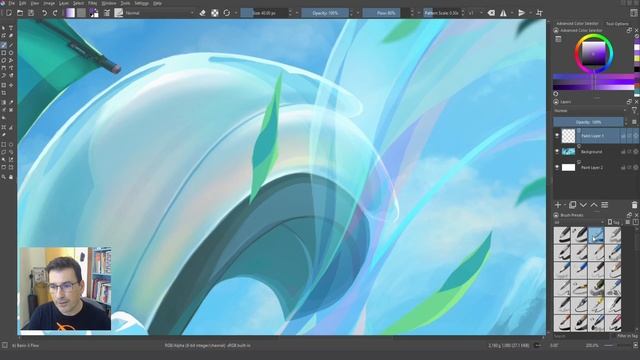Image resolution: width=640 pixels, height=360 pixels.
Task: Open the Settings menu
Action: click(142, 3)
